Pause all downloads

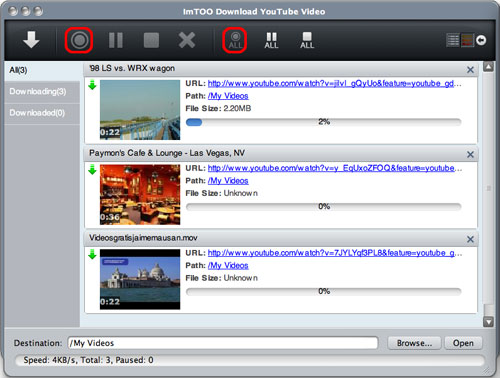point(271,40)
